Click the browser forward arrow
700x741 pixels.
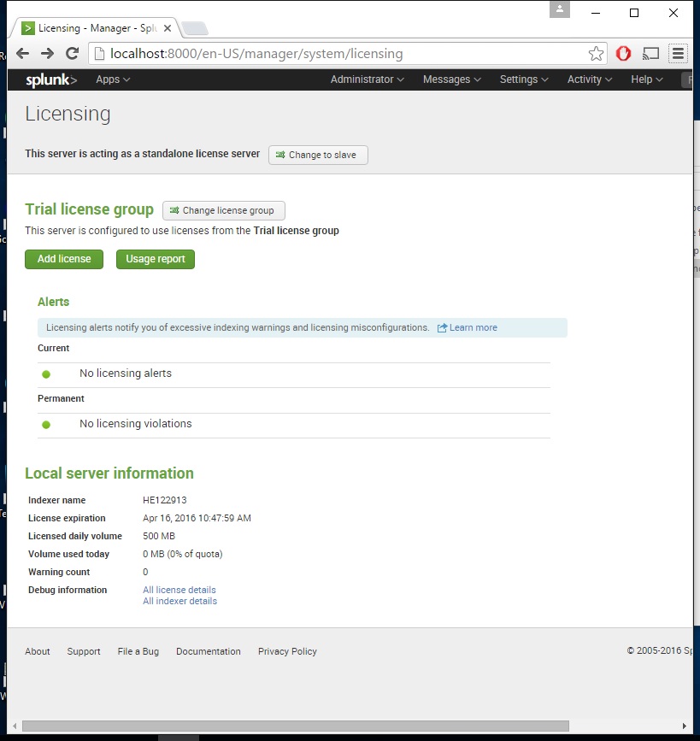pyautogui.click(x=48, y=53)
